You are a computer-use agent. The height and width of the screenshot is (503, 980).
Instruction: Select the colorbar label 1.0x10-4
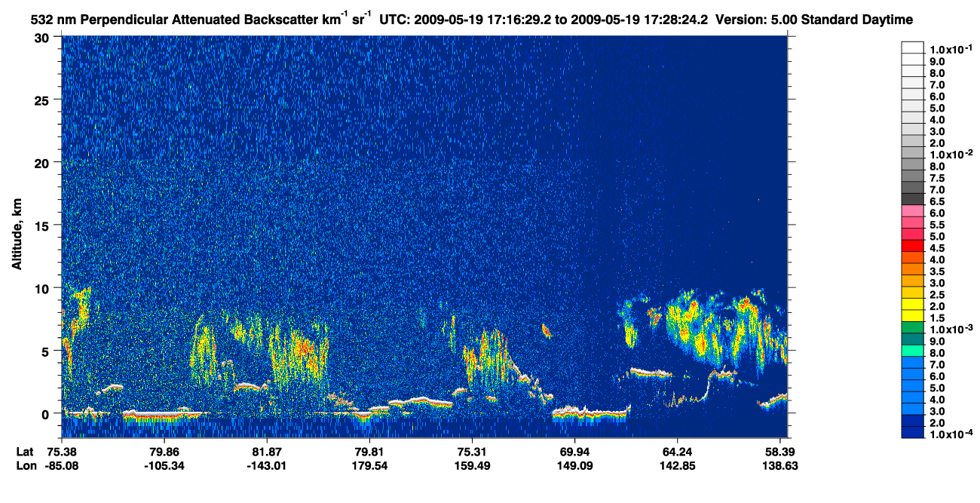[x=951, y=434]
